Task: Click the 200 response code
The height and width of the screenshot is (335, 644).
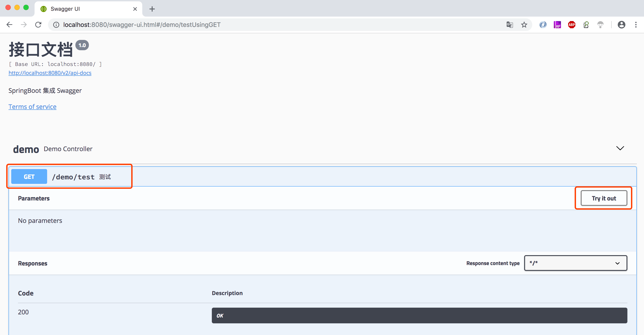Action: (23, 312)
